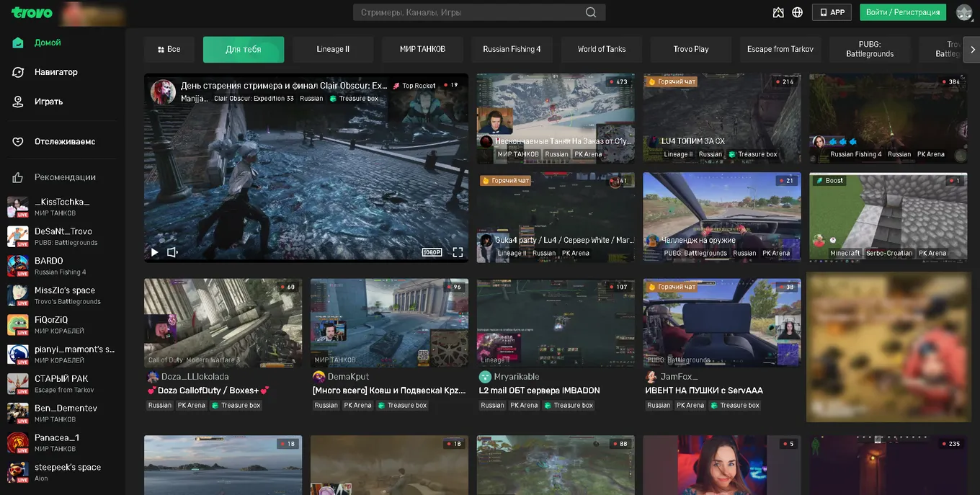Select the Все category tab
This screenshot has width=980, height=495.
(169, 50)
